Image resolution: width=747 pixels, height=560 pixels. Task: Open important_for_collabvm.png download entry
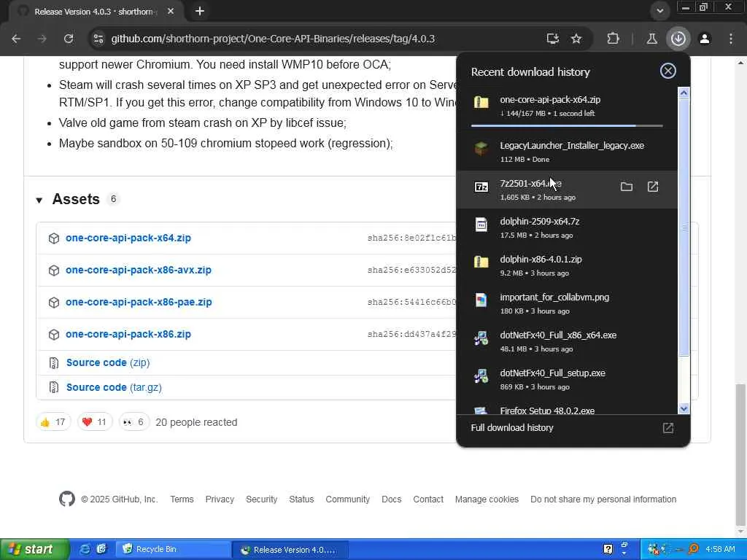tap(567, 303)
